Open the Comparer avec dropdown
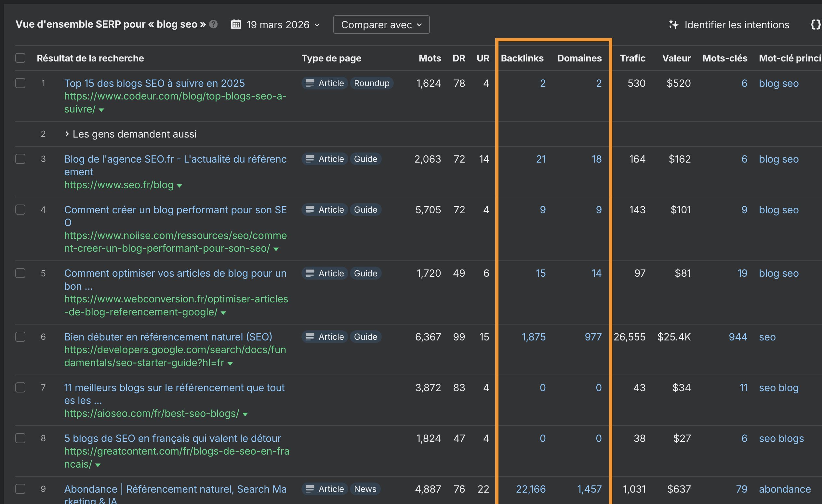 click(x=381, y=24)
